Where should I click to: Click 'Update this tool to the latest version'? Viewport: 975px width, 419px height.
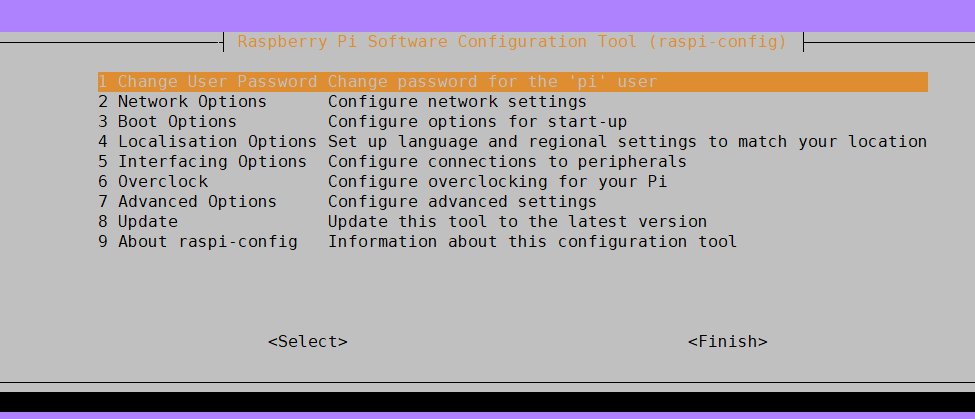517,221
